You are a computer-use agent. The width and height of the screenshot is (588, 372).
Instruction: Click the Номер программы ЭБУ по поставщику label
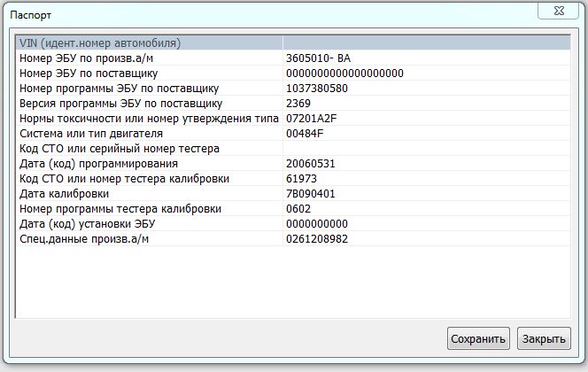pyautogui.click(x=119, y=89)
